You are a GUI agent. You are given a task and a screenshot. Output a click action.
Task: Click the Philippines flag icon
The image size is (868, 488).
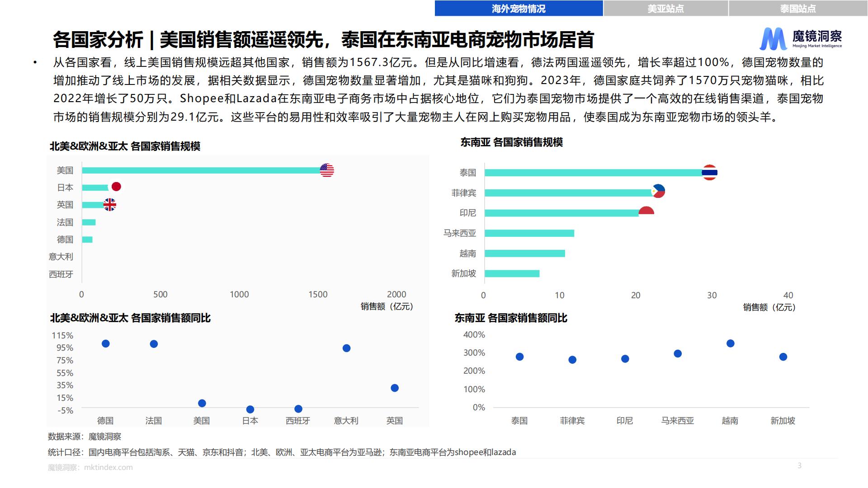click(x=658, y=191)
